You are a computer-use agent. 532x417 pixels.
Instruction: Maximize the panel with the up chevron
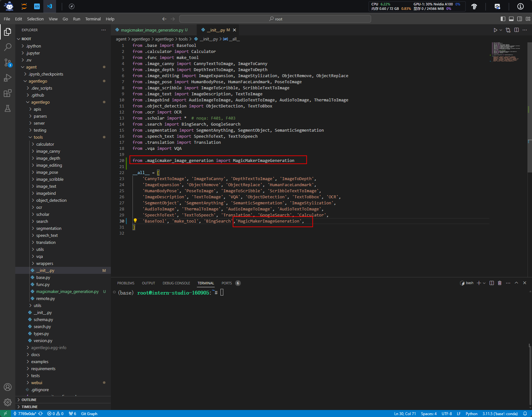[516, 283]
